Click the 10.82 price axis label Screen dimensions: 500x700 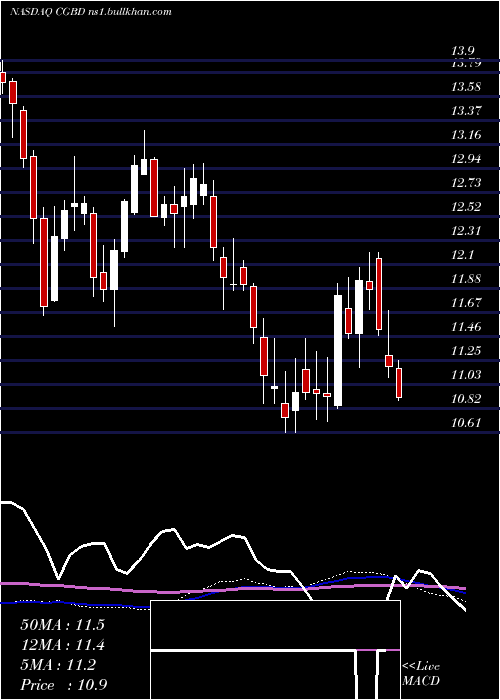466,399
